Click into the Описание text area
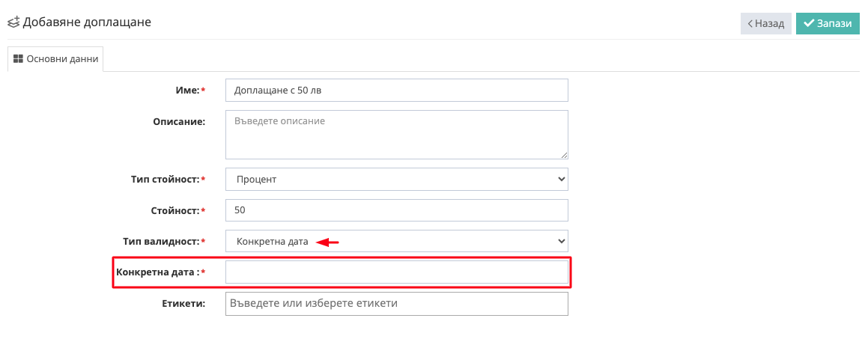This screenshot has height=339, width=868. [x=396, y=135]
